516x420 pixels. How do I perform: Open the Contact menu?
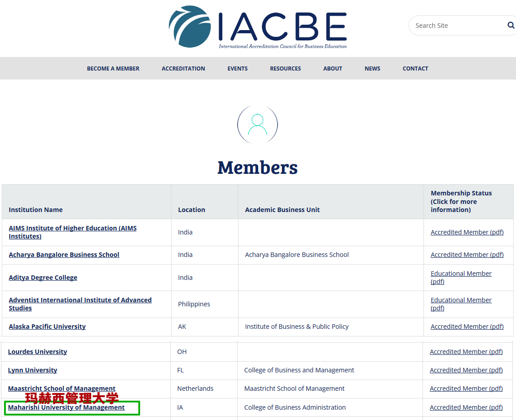click(x=415, y=68)
